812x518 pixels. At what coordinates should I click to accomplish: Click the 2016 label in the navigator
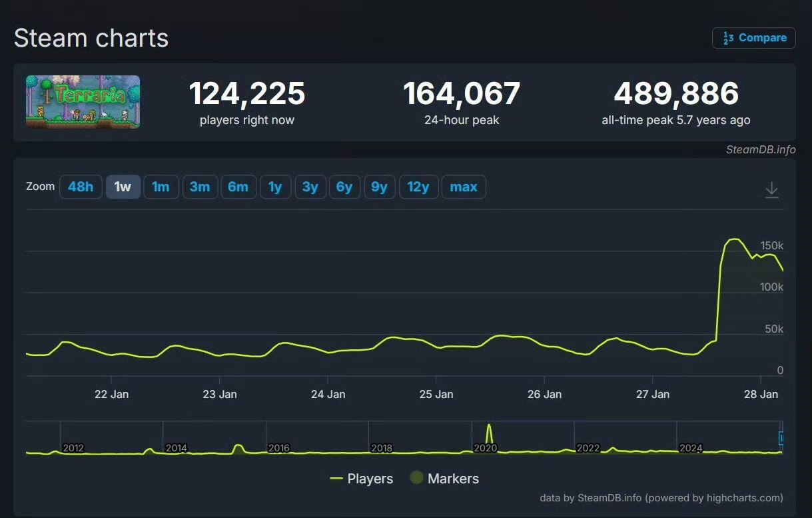279,448
